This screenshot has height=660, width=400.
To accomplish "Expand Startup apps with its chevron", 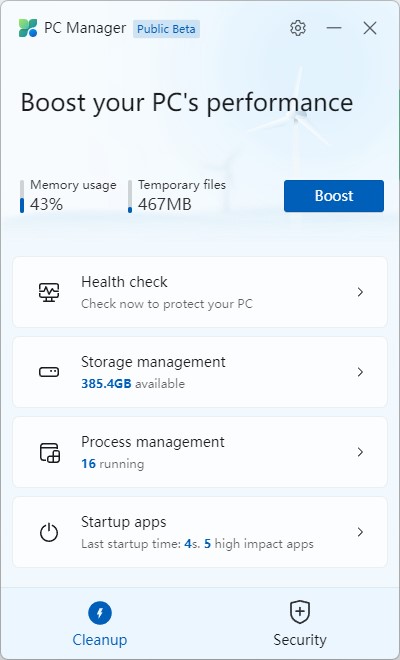I will coord(360,532).
